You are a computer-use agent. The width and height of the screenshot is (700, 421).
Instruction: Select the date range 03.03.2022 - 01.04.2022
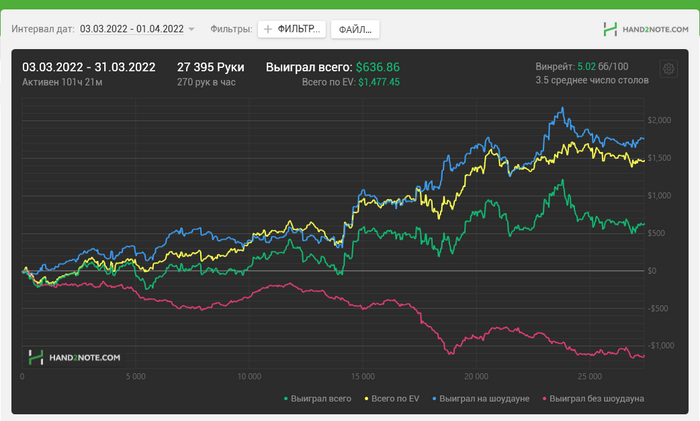coord(132,29)
